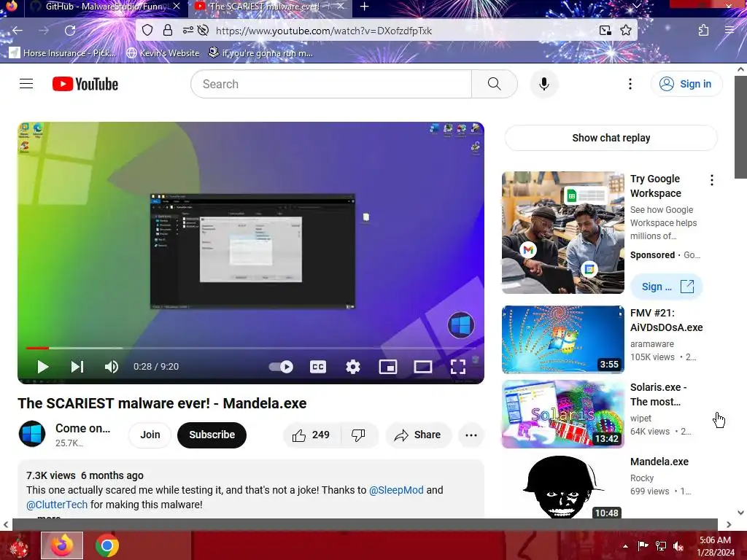Screen dimensions: 747x560
Task: Launch Chrome from the taskbar
Action: click(x=107, y=545)
